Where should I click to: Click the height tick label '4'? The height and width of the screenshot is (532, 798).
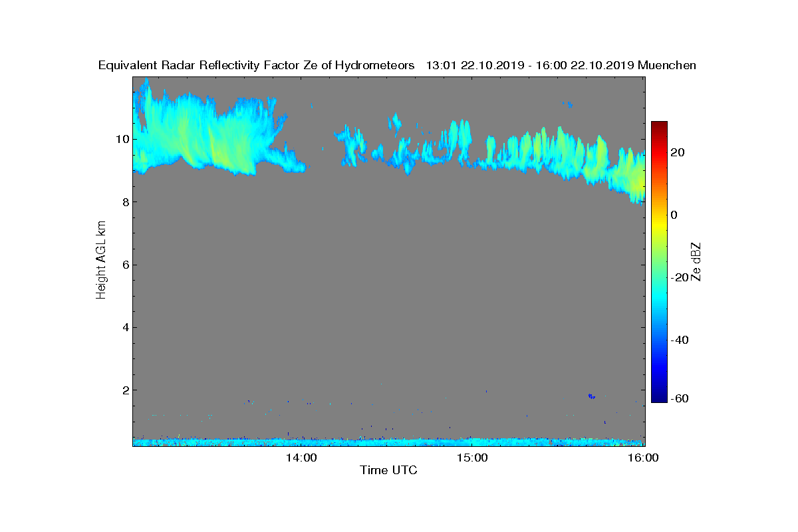125,327
